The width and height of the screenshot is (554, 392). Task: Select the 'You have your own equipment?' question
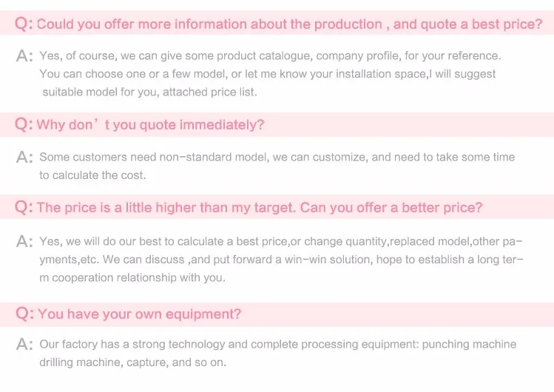[140, 314]
